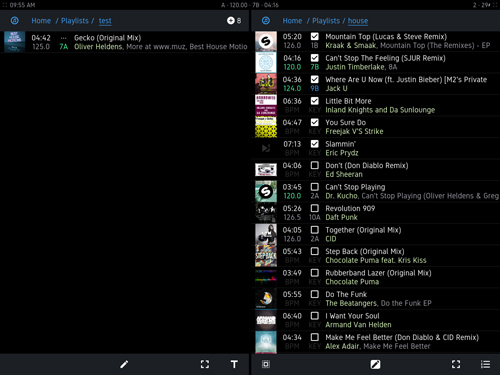Tap the 09:55 AM clock in top bar

22,5
